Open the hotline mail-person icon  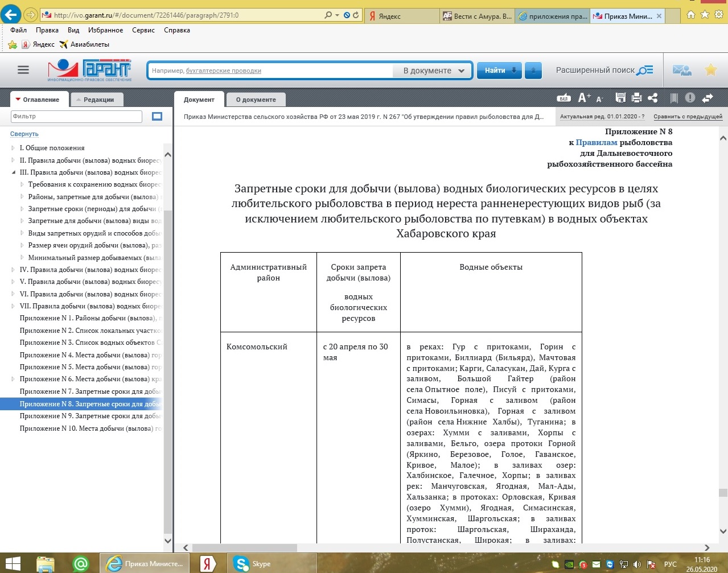point(682,70)
